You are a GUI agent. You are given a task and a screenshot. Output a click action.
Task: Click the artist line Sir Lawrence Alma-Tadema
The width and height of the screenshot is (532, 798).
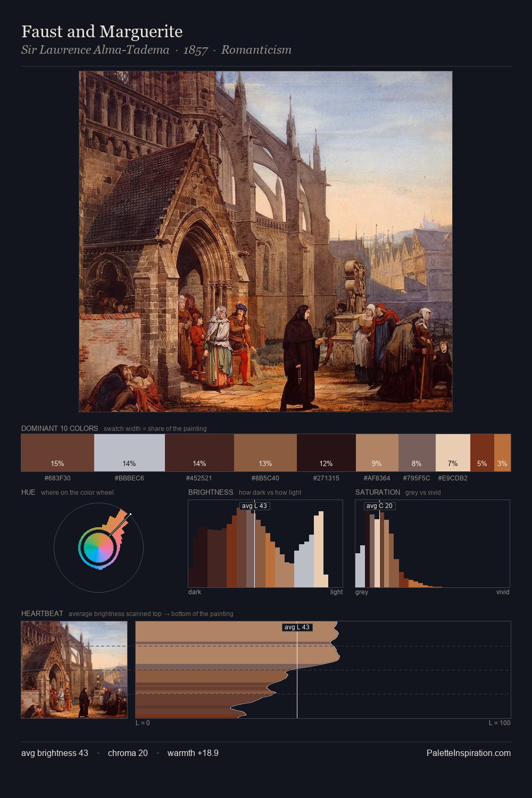point(95,50)
